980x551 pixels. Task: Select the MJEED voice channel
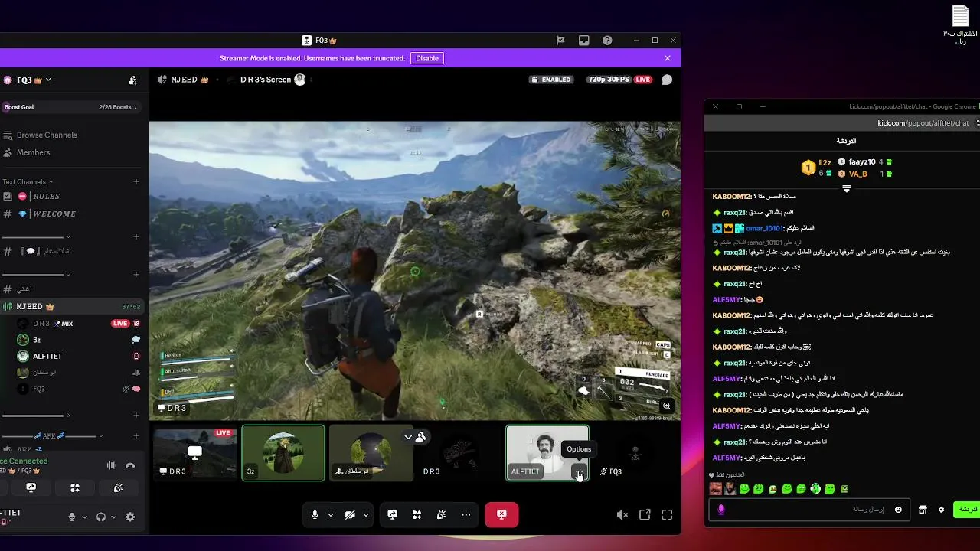tap(70, 307)
